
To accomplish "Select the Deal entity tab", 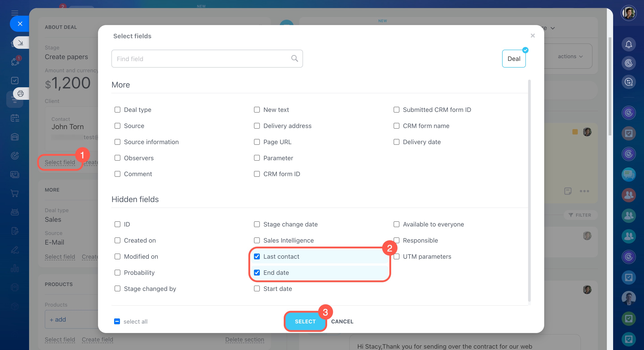I will pos(514,59).
